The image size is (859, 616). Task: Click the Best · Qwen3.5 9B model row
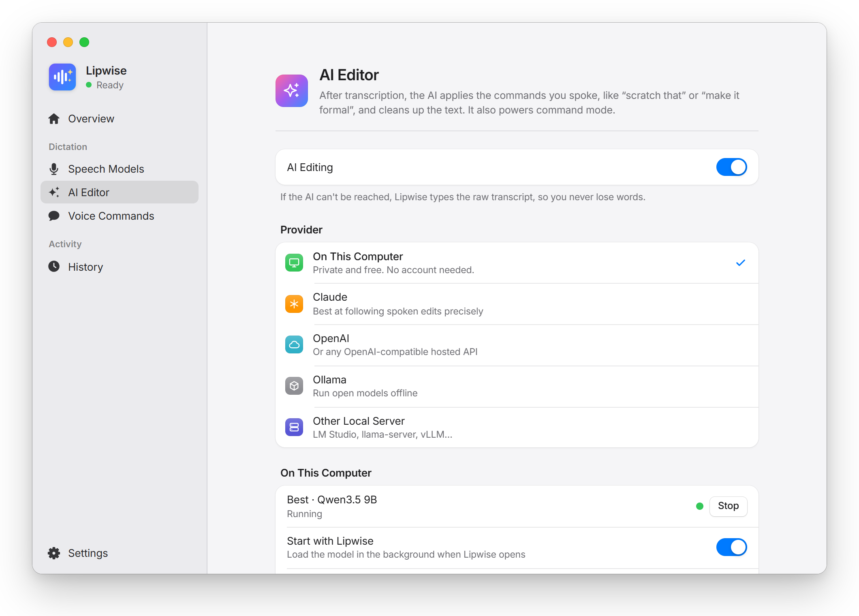tap(517, 507)
